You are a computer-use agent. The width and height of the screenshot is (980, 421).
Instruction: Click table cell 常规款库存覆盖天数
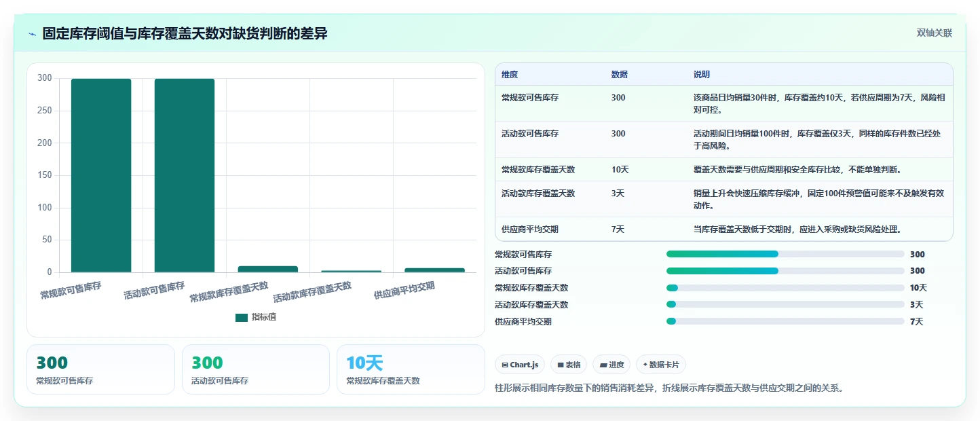point(538,170)
